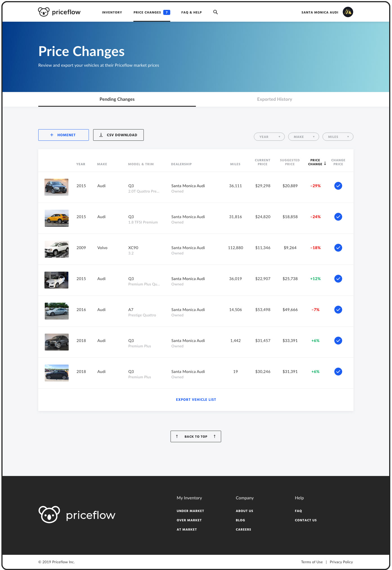Click the $22,907 current price

coord(263,279)
